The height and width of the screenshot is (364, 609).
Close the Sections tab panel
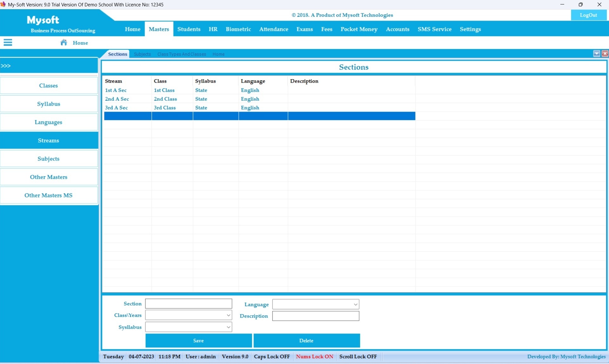coord(605,54)
